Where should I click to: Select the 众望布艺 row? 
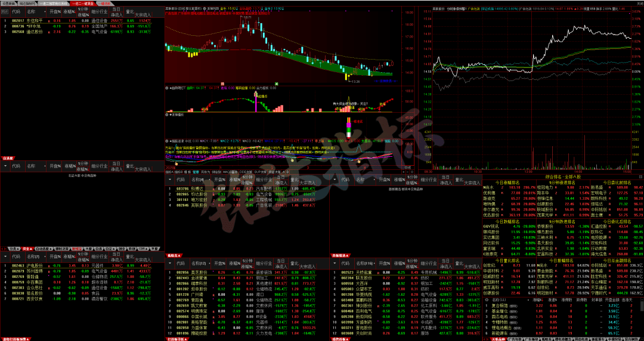tap(406, 289)
